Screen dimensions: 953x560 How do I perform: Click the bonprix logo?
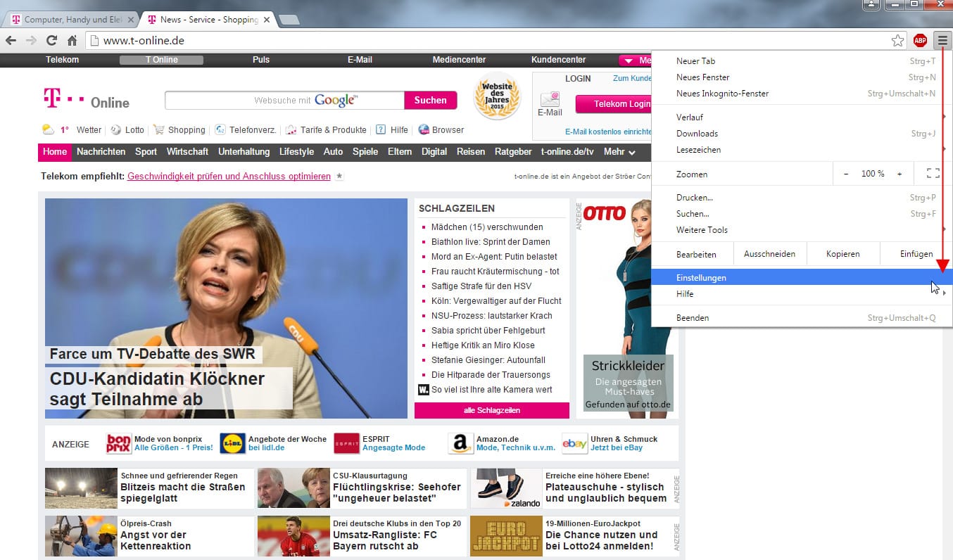point(119,443)
